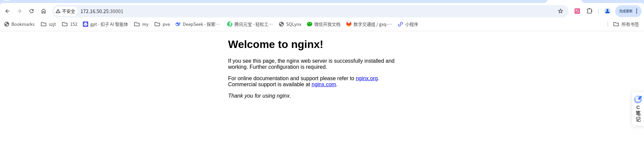Bookmark this page with the star
Screen dimensions: 644x158
(560, 11)
